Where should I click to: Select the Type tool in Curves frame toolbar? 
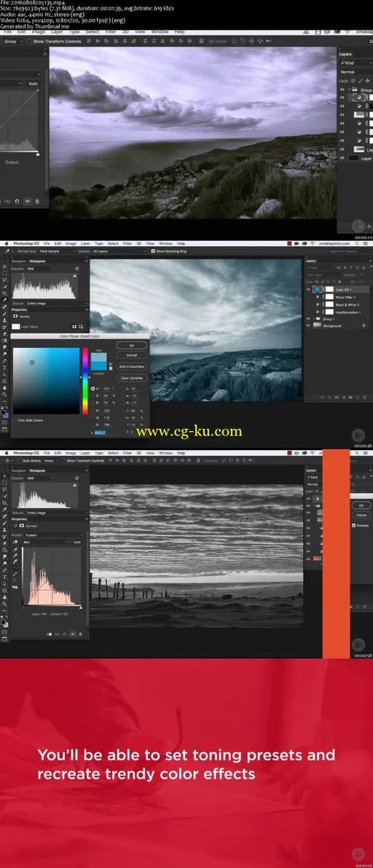(4, 577)
